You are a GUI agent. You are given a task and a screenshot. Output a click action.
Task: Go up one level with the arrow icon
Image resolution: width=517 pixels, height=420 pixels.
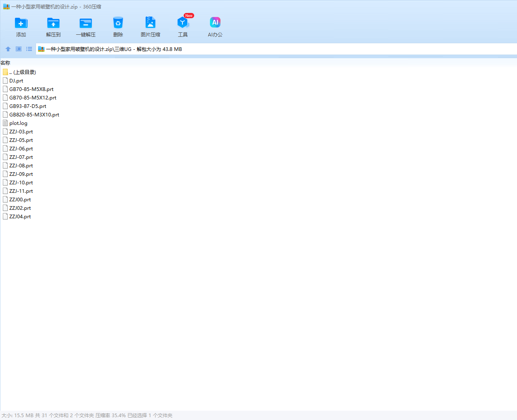coord(8,49)
